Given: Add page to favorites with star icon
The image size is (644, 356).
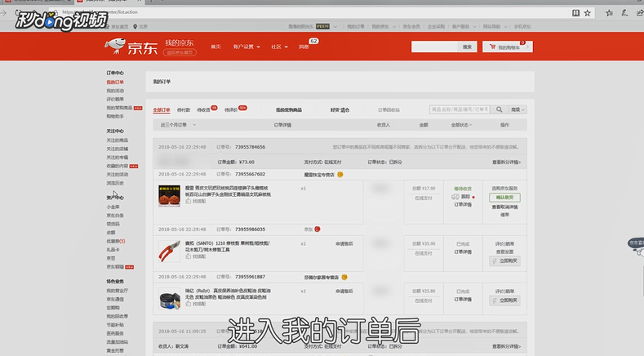Looking at the screenshot, I should coord(588,13).
